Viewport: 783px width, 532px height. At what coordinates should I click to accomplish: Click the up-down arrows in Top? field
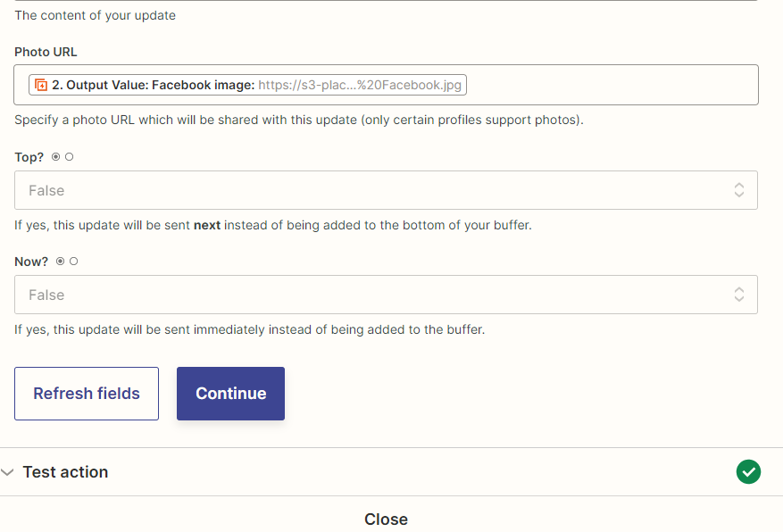[739, 190]
